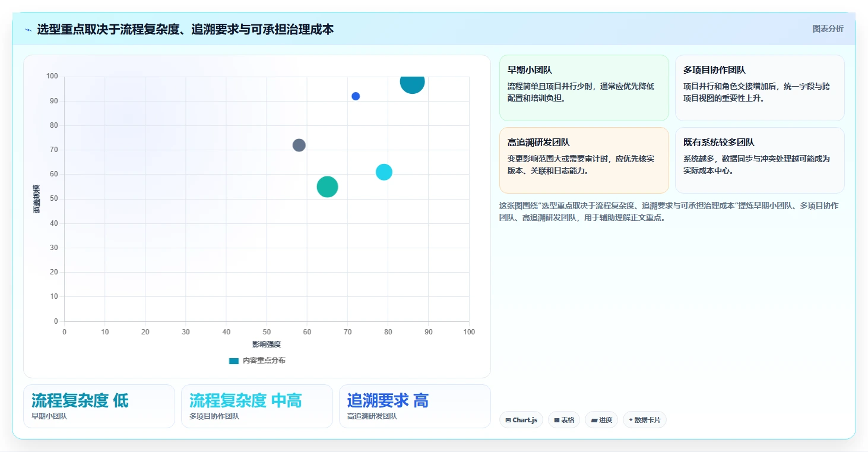The width and height of the screenshot is (868, 452).
Task: Click the 多项目协作团队 caption under 流程复杂度 中高
Action: tap(214, 416)
